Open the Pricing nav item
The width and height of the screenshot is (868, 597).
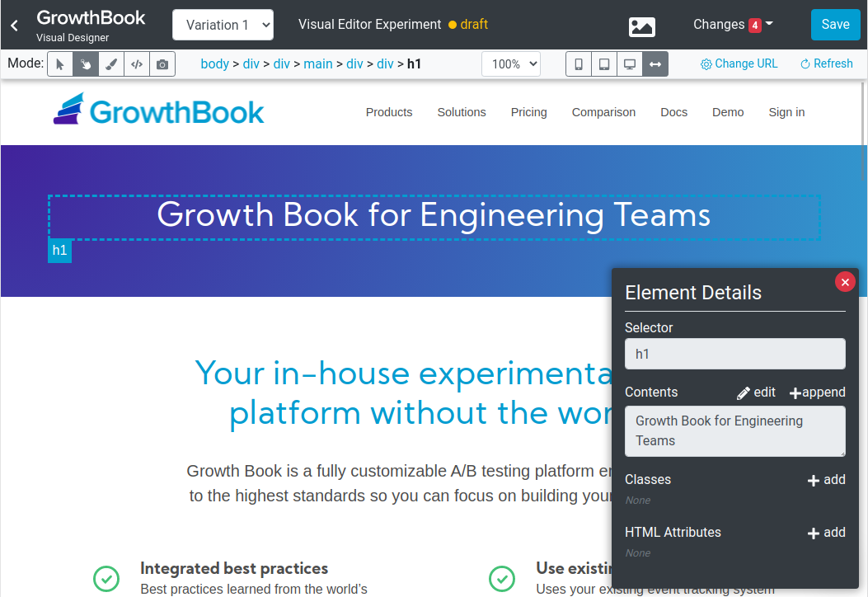pos(528,112)
